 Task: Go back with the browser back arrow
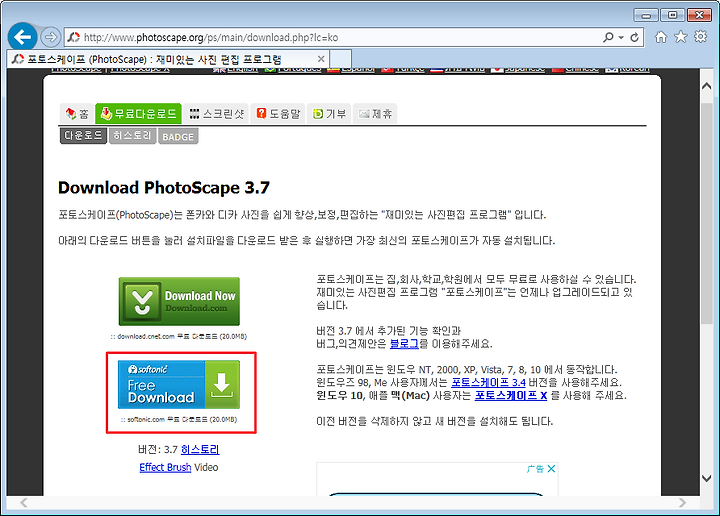click(x=22, y=37)
